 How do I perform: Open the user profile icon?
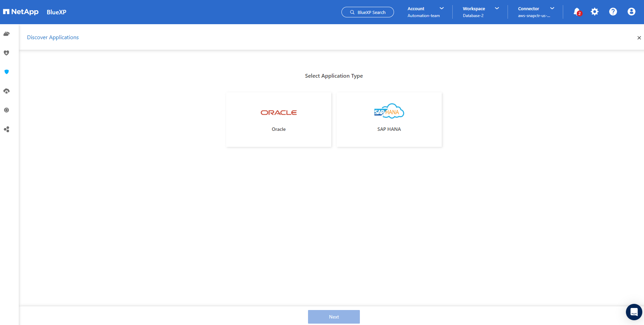point(631,12)
